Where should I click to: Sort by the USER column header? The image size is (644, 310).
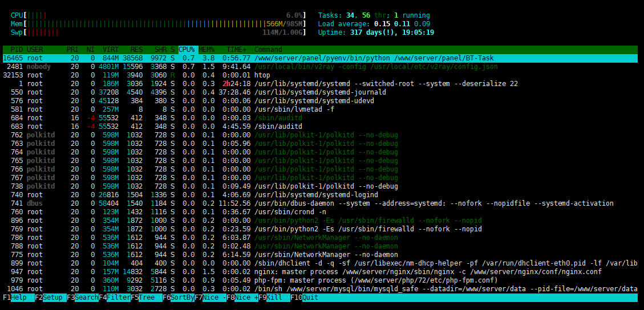35,50
